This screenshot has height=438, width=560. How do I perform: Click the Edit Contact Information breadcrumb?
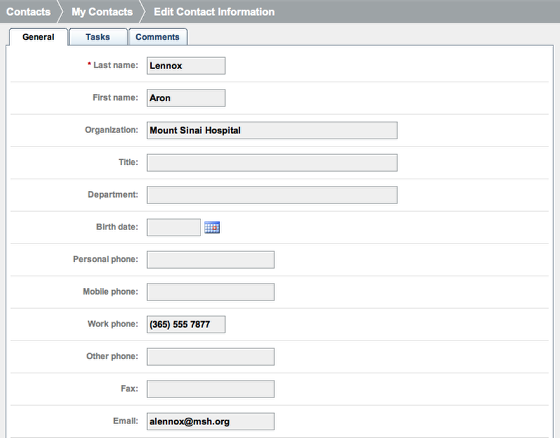(x=214, y=12)
